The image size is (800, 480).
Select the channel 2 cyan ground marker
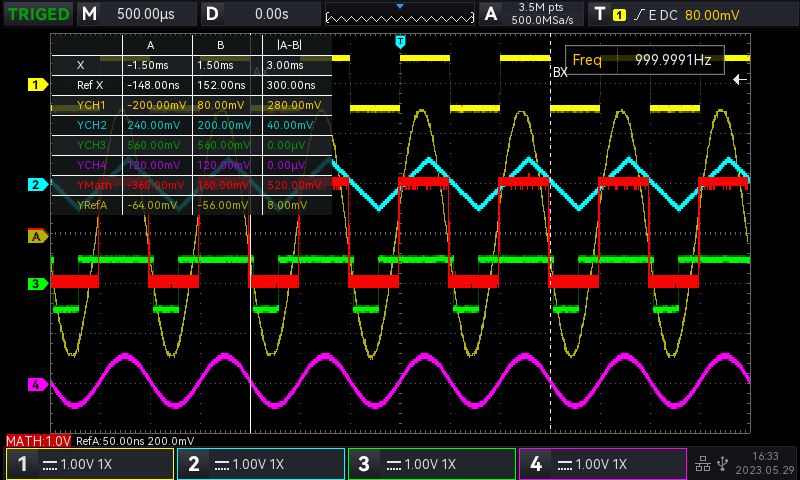pos(37,185)
